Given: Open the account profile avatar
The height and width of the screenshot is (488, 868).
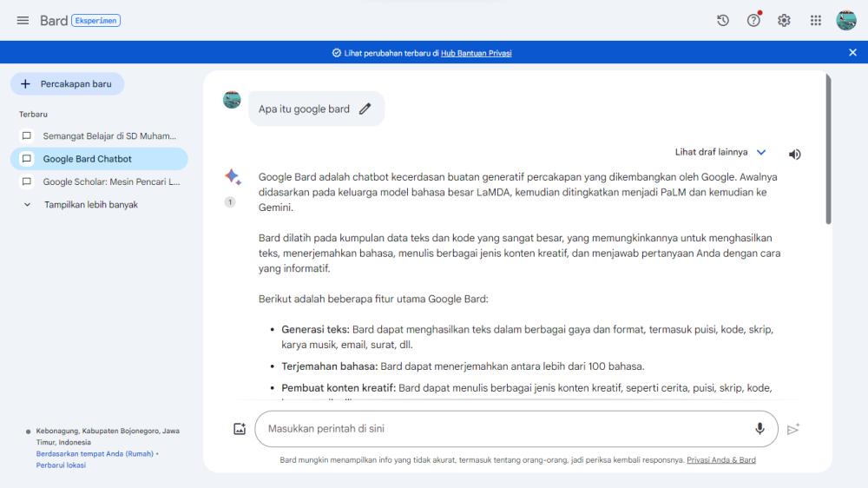Looking at the screenshot, I should pyautogui.click(x=845, y=21).
